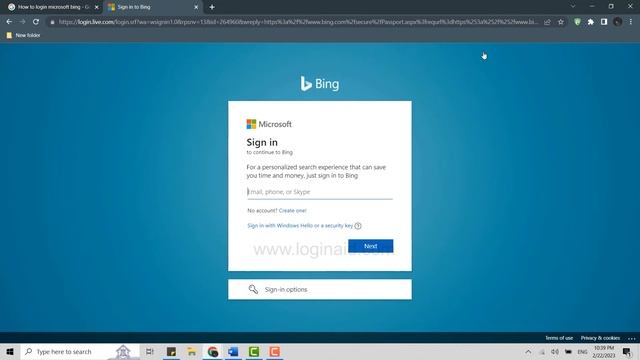Open a new browser tab
The height and width of the screenshot is (360, 640).
212,7
